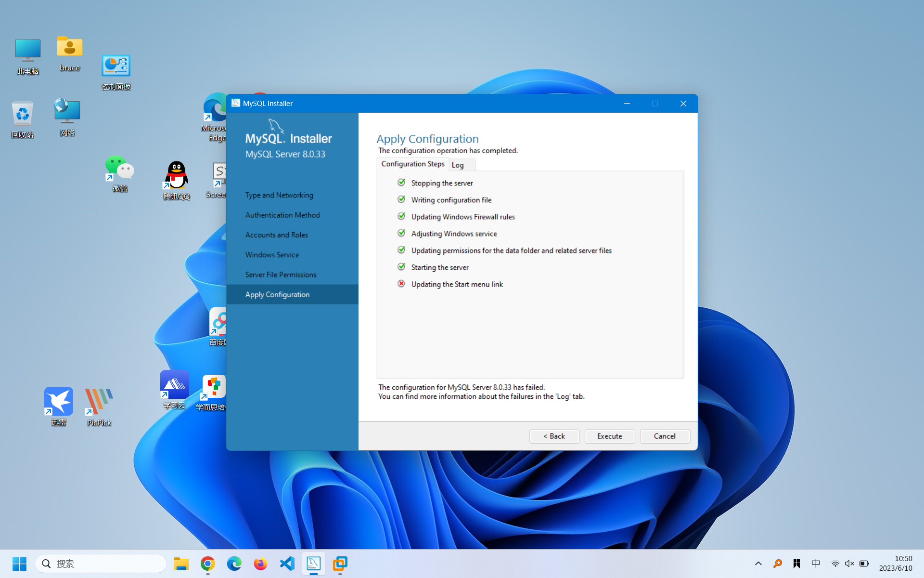Go to Authentication Method step
The height and width of the screenshot is (578, 924).
coord(282,215)
